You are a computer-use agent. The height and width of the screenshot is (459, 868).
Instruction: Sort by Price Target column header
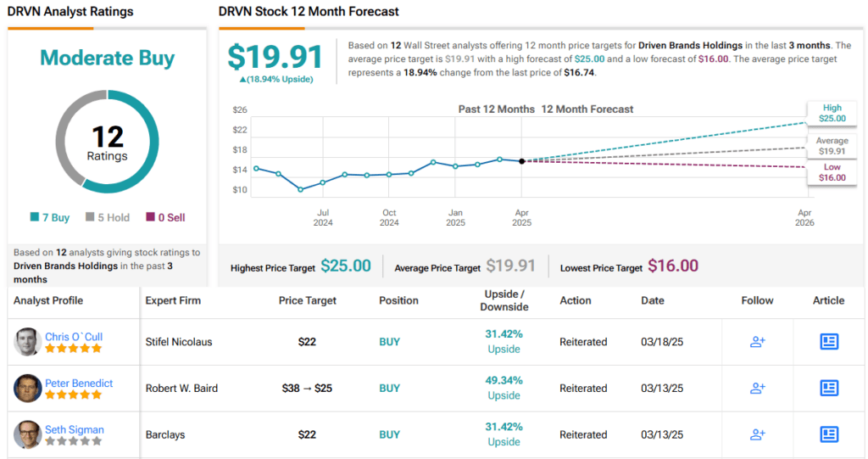click(307, 300)
